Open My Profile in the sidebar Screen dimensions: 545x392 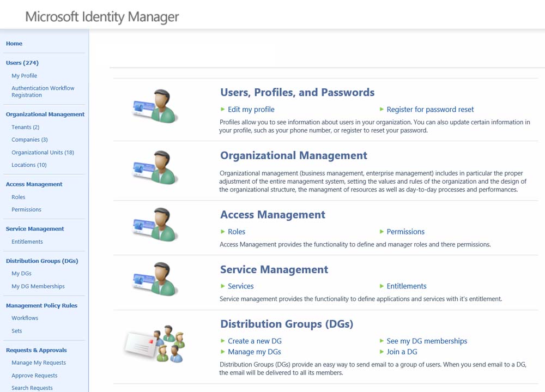click(25, 76)
